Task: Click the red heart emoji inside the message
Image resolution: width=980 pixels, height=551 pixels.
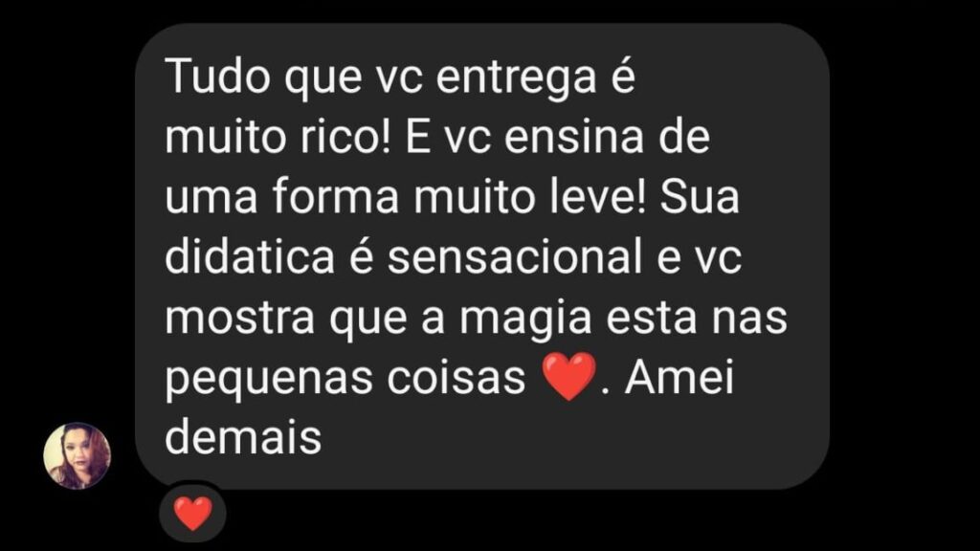Action: (568, 375)
